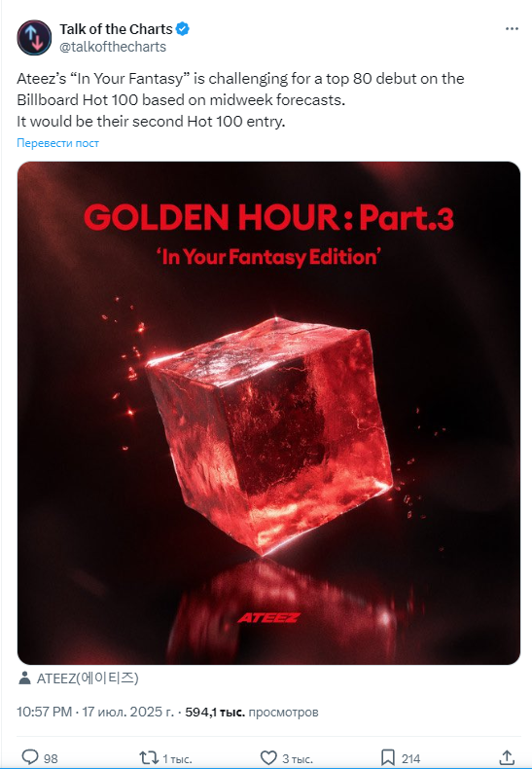Translate the post via Перевести пост
The height and width of the screenshot is (769, 532).
[x=57, y=143]
